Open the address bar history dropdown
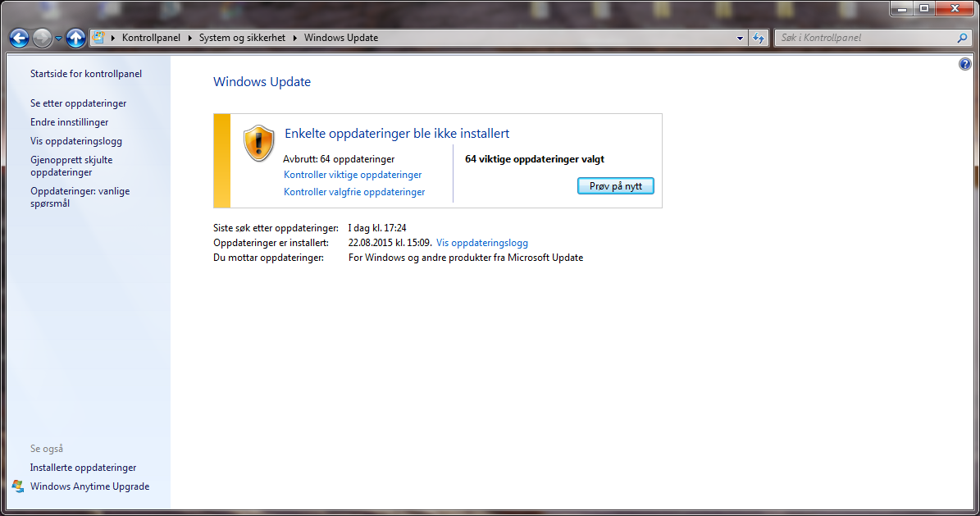Screen dimensions: 980x516 click(740, 39)
